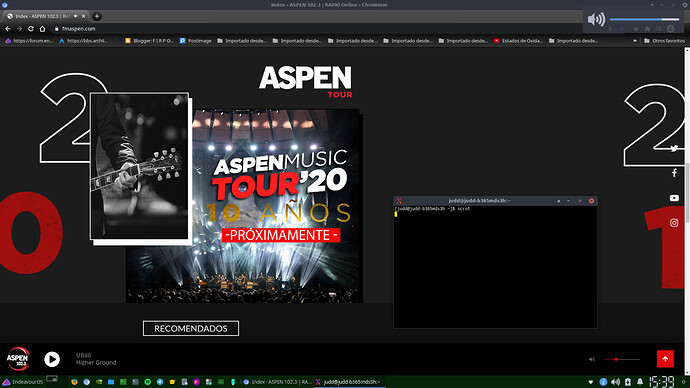Viewport: 690px width, 388px height.
Task: Click the Aspen 102.3 player logo
Action: [x=18, y=359]
